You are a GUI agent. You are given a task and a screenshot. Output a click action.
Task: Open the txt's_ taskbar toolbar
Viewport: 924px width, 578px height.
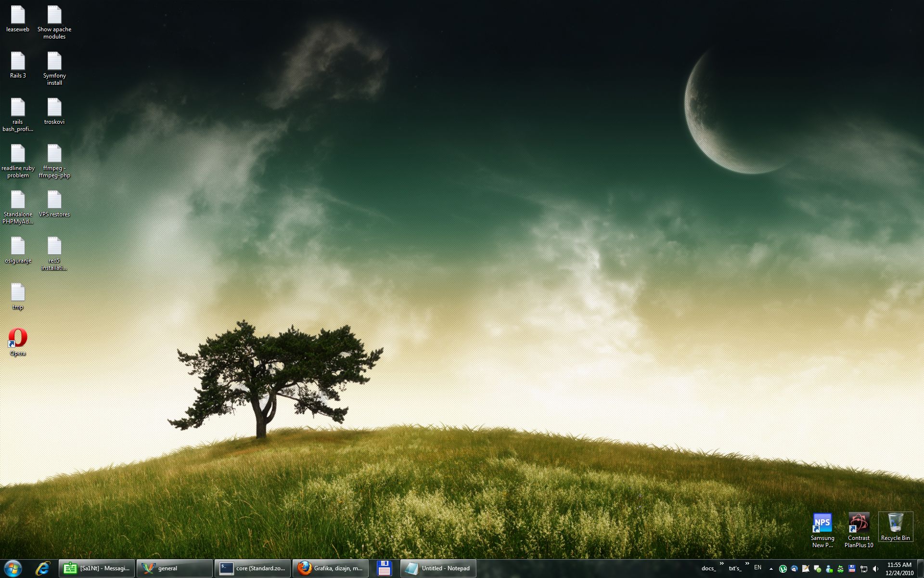click(735, 568)
